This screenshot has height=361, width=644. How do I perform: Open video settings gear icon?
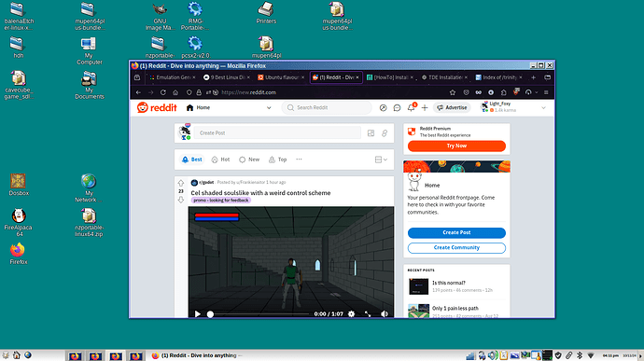click(x=351, y=313)
